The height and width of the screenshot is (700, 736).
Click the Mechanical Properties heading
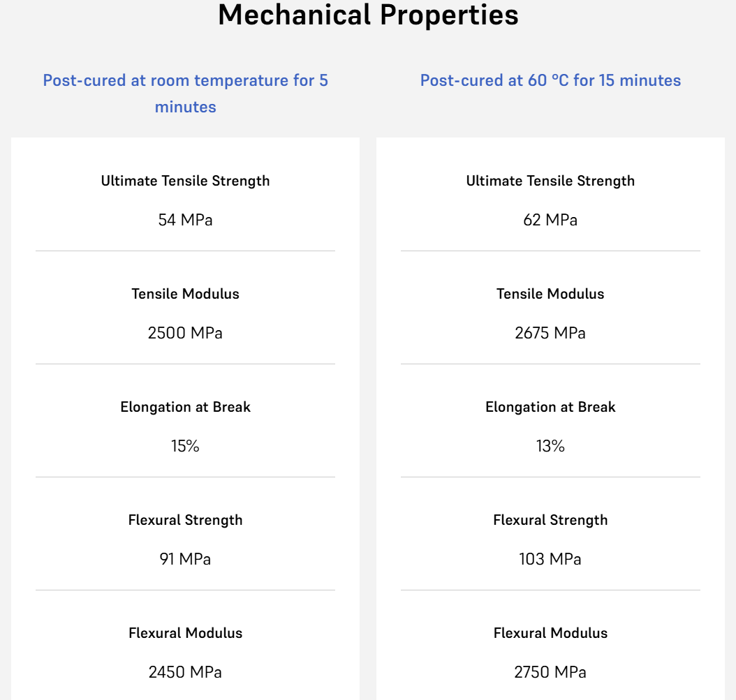pos(368,15)
